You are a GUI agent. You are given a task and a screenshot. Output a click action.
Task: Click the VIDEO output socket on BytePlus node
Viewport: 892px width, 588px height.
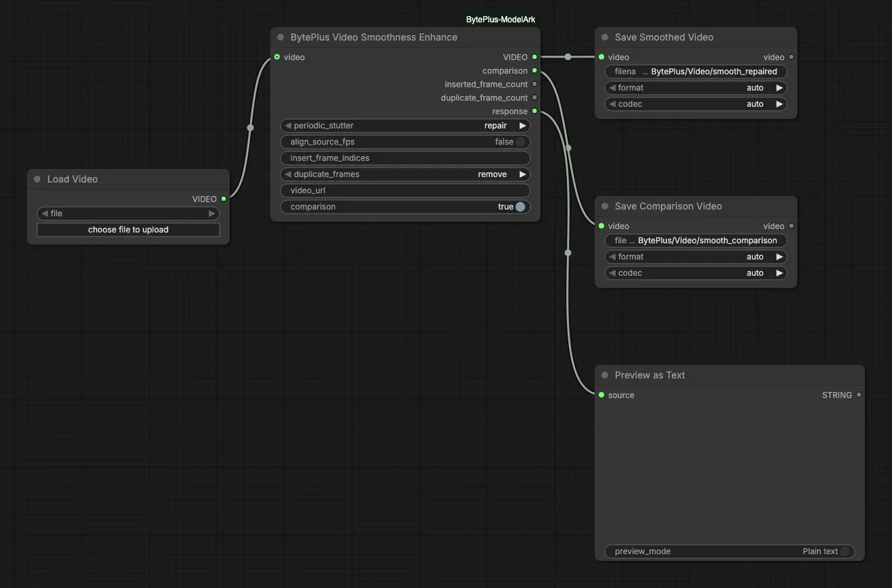click(535, 57)
